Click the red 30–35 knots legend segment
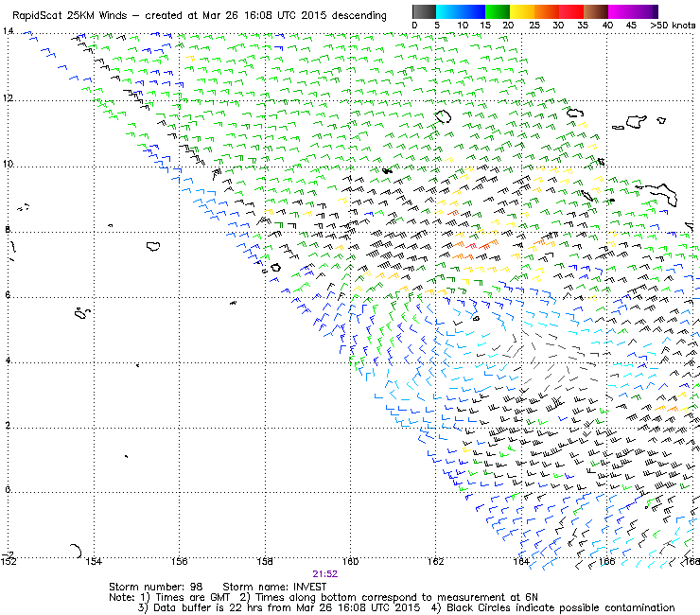The image size is (700, 615). [x=571, y=11]
